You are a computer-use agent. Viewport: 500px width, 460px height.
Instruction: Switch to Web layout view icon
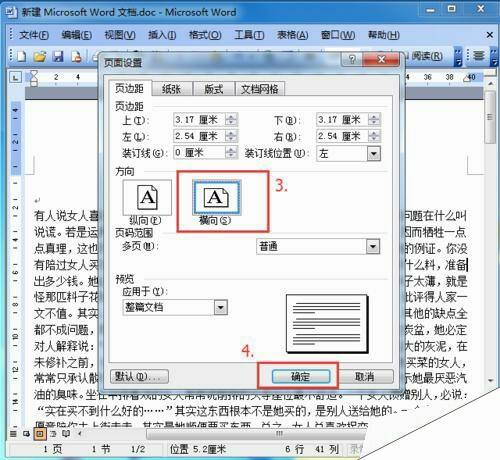coord(26,434)
